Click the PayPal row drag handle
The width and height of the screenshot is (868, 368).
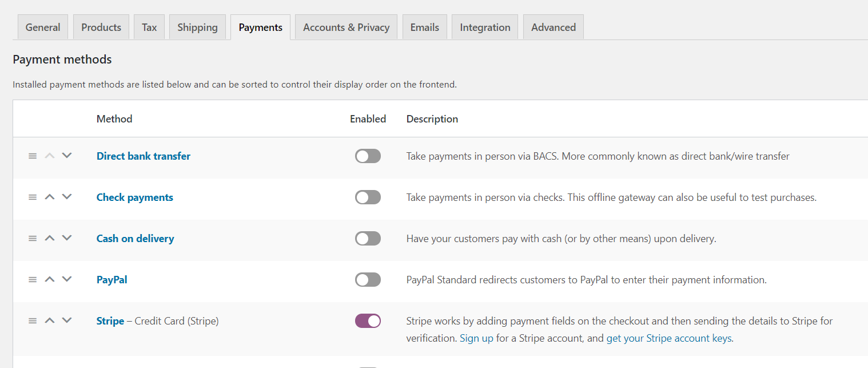coord(33,279)
